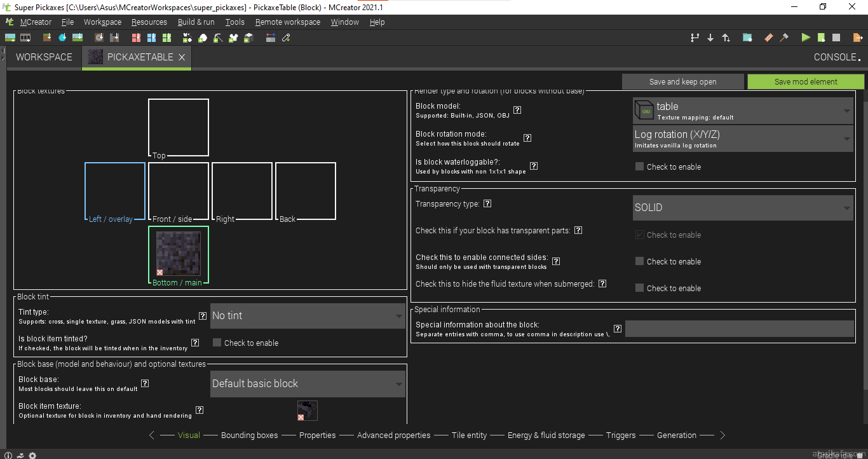Click the info icon in status bar
868x459 pixels.
[7, 455]
